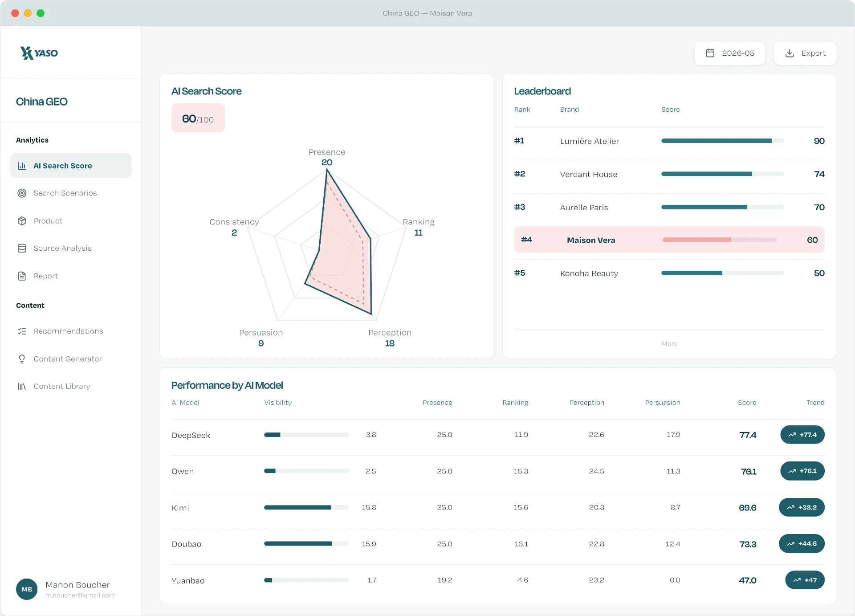855x616 pixels.
Task: Click the Report document icon
Action: point(22,276)
